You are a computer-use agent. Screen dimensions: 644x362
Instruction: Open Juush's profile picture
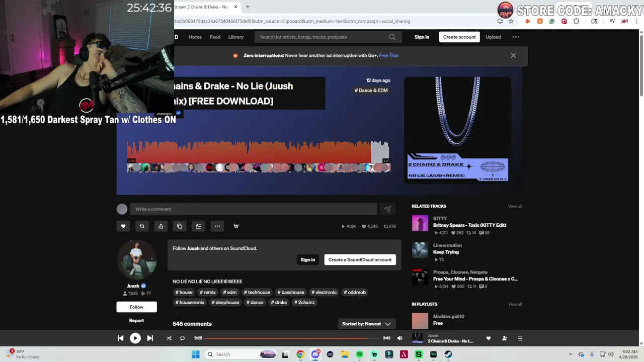click(x=136, y=260)
